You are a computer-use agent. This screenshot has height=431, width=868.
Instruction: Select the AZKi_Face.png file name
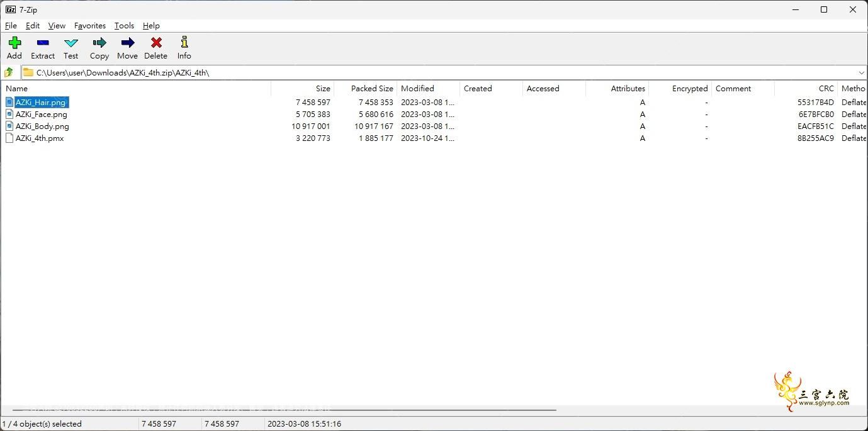click(x=42, y=114)
